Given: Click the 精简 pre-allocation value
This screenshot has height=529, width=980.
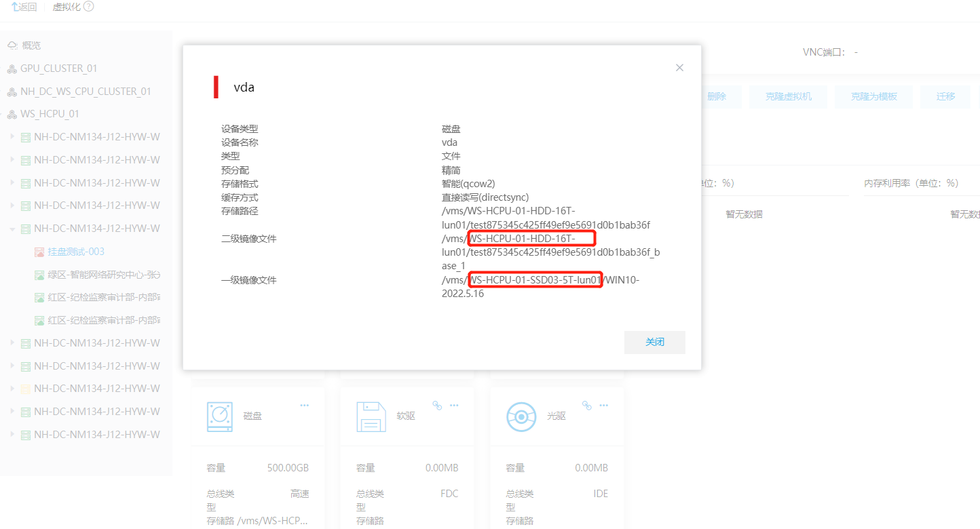Looking at the screenshot, I should pos(451,170).
